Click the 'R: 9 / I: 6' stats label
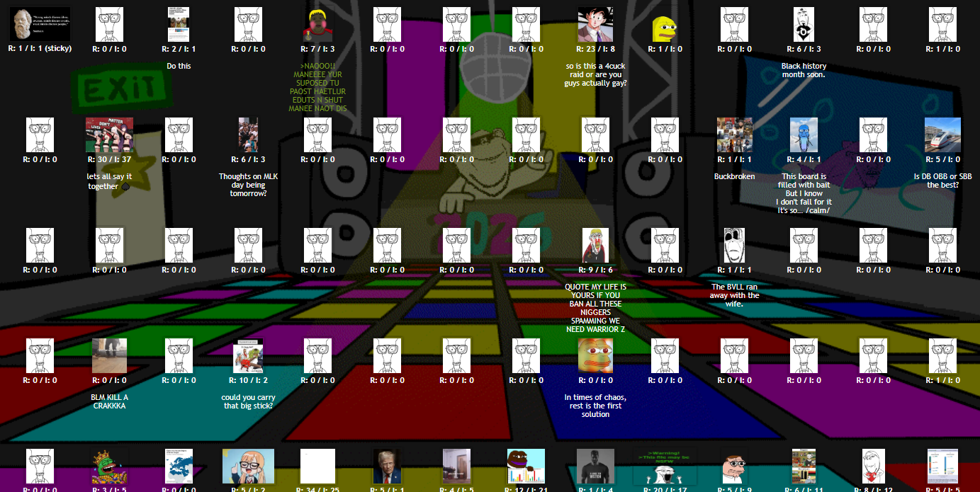Screen dimensions: 980x492 click(595, 270)
